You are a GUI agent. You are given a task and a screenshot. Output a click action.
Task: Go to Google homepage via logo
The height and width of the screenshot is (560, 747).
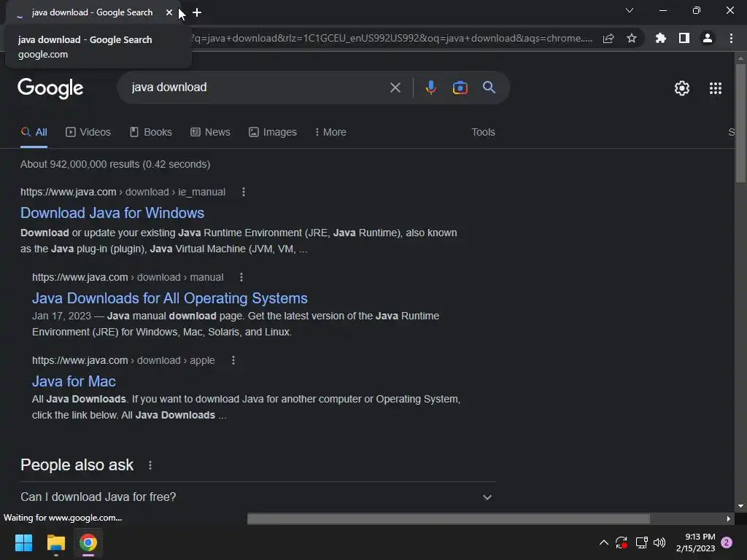(50, 88)
